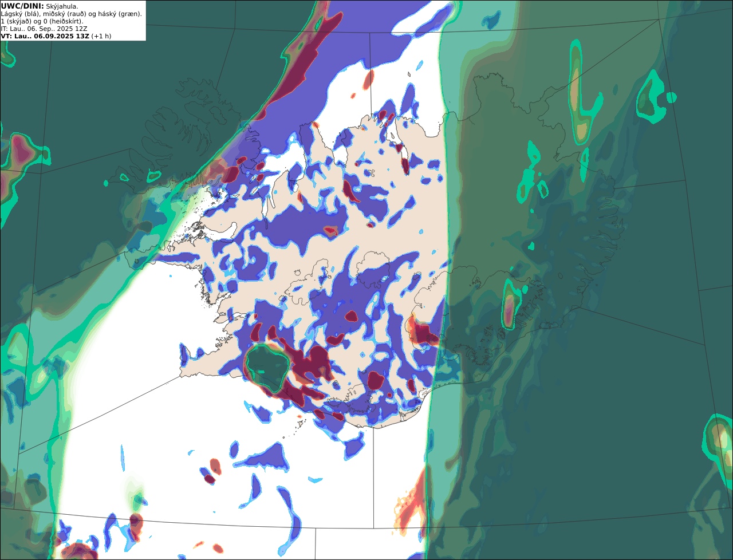Click the 'Lágský (blá), miðský (rauð)' legend line
This screenshot has width=733, height=560.
coord(72,14)
